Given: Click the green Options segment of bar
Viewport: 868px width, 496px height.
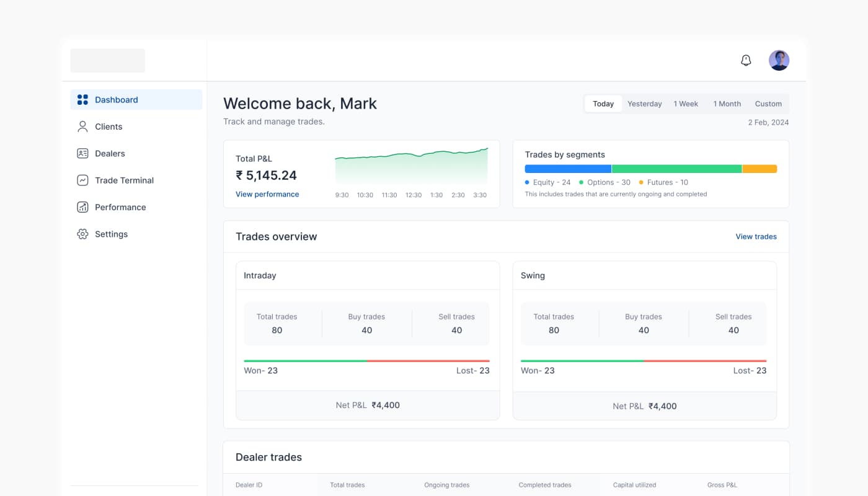Looking at the screenshot, I should [x=677, y=169].
